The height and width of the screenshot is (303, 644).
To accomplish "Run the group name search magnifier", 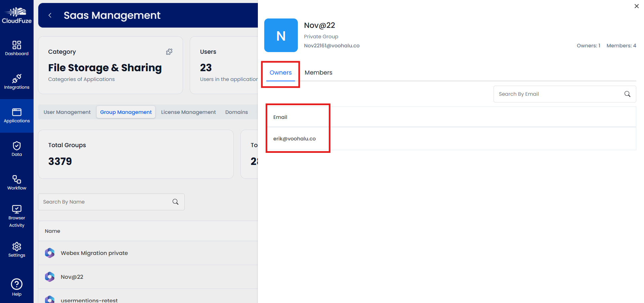I will (x=175, y=202).
